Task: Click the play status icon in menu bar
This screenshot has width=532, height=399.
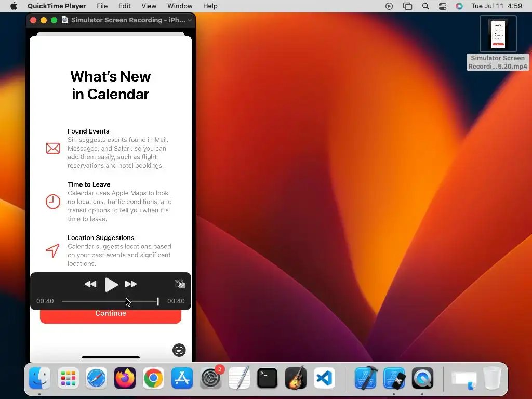Action: point(389,6)
